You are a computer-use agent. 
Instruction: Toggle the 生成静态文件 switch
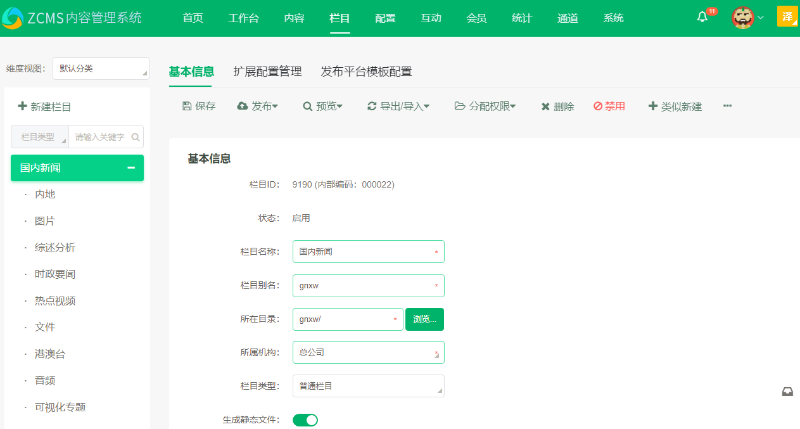305,420
